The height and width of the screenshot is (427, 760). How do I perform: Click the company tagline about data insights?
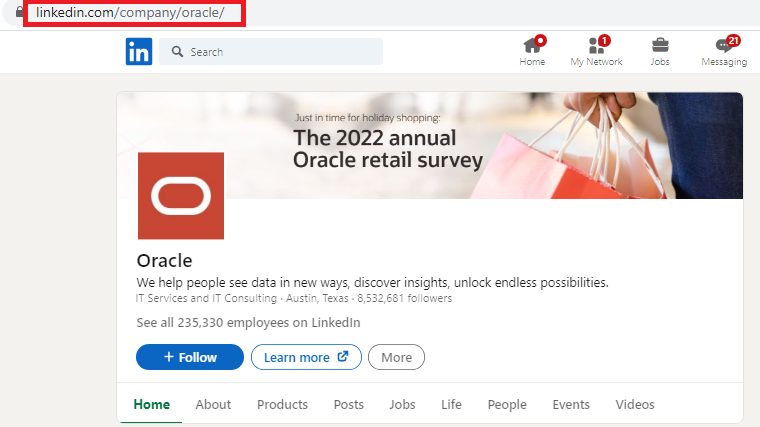pos(372,283)
